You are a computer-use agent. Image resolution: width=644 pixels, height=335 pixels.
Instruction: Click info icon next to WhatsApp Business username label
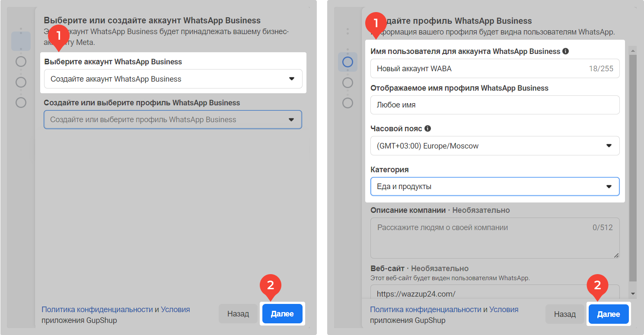[x=565, y=51]
